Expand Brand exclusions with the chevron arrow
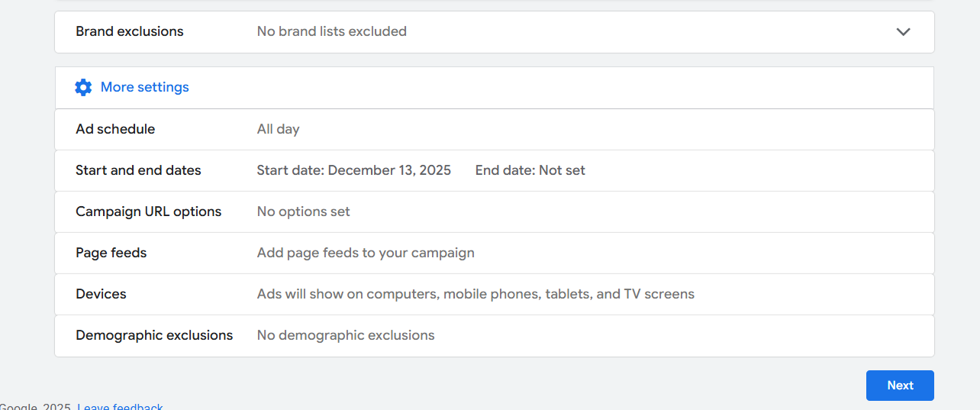The height and width of the screenshot is (410, 980). (x=903, y=32)
